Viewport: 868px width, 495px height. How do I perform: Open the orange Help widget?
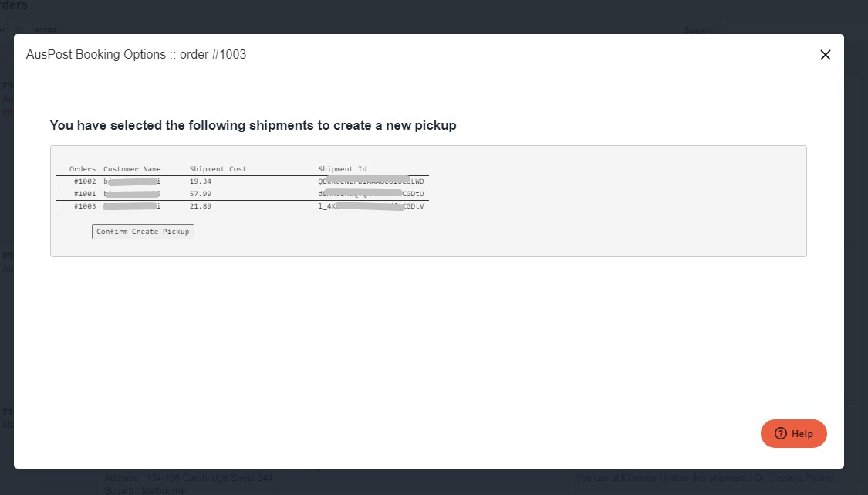coord(793,433)
